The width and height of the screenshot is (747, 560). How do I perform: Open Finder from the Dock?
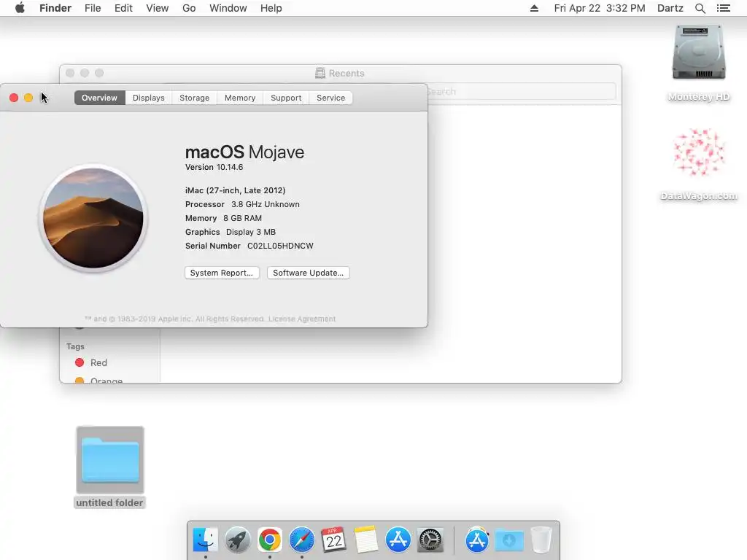pyautogui.click(x=205, y=540)
